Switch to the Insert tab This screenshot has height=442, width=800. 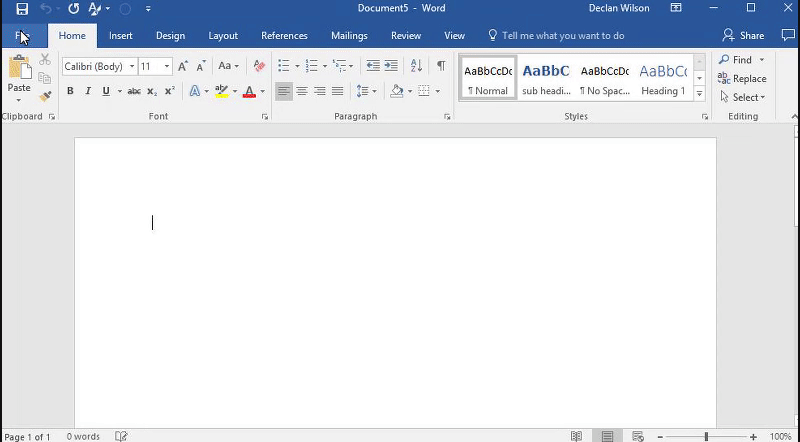click(x=120, y=36)
